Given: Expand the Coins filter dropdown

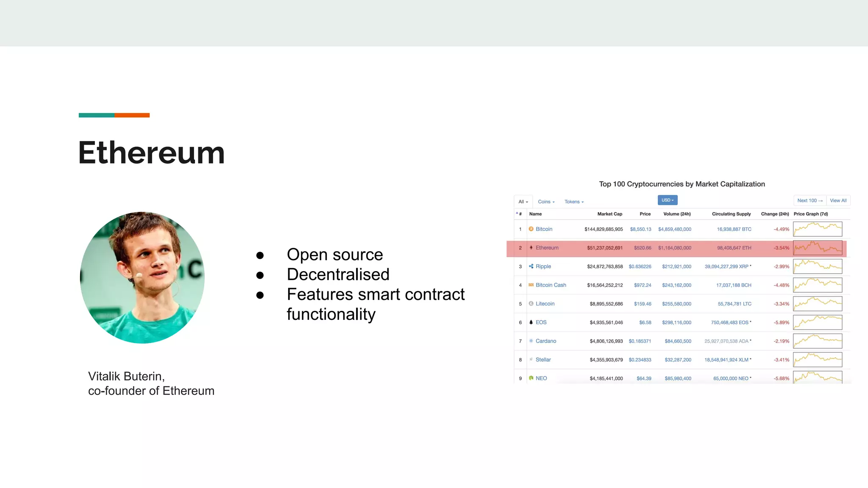Looking at the screenshot, I should coord(546,202).
